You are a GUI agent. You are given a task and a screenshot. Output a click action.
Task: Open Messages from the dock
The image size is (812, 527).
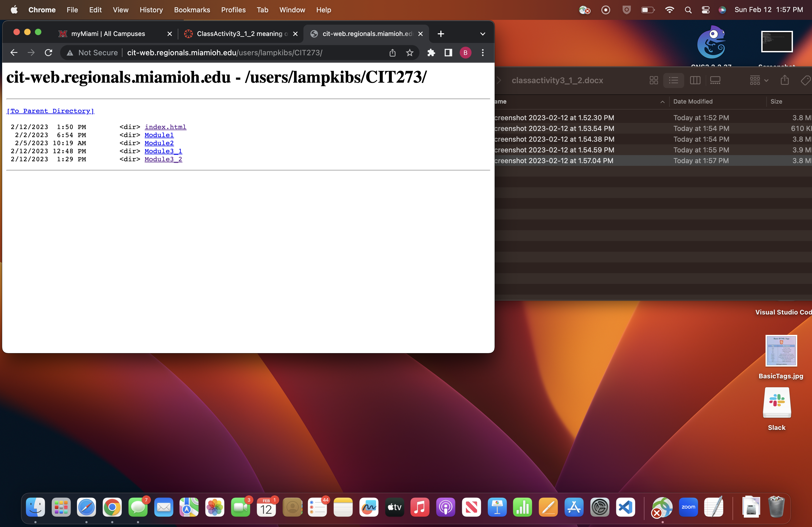click(x=138, y=507)
